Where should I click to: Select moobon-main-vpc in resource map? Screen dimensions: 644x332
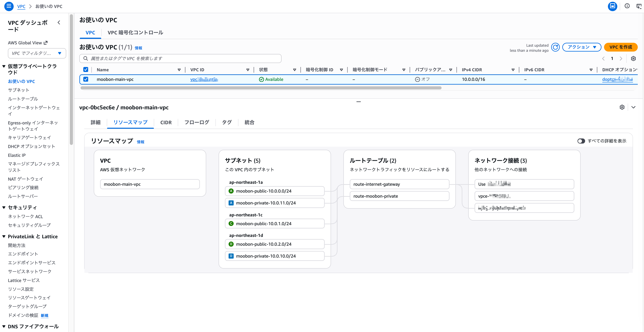150,184
